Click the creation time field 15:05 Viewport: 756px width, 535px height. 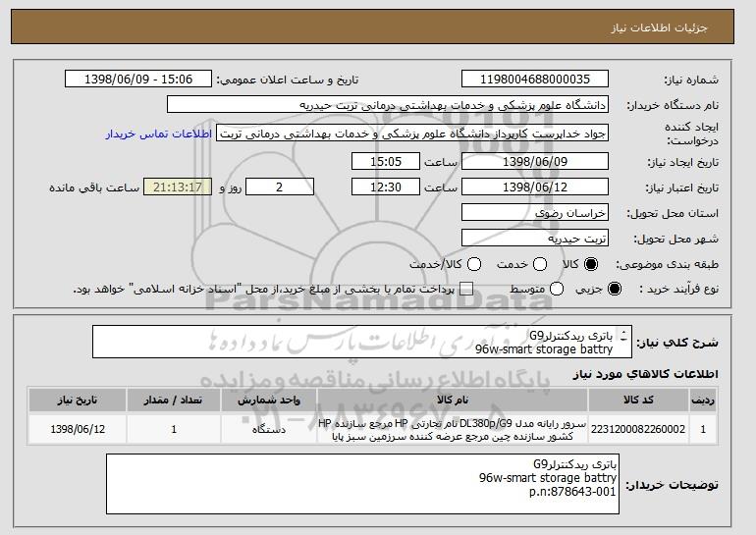tap(386, 161)
